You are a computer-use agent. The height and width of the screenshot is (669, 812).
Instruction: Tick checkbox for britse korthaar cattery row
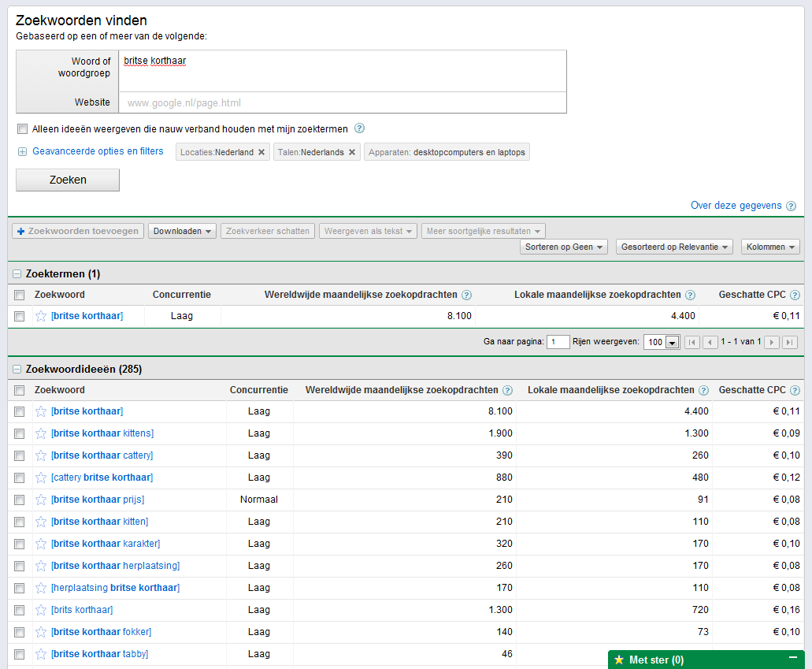pos(19,455)
